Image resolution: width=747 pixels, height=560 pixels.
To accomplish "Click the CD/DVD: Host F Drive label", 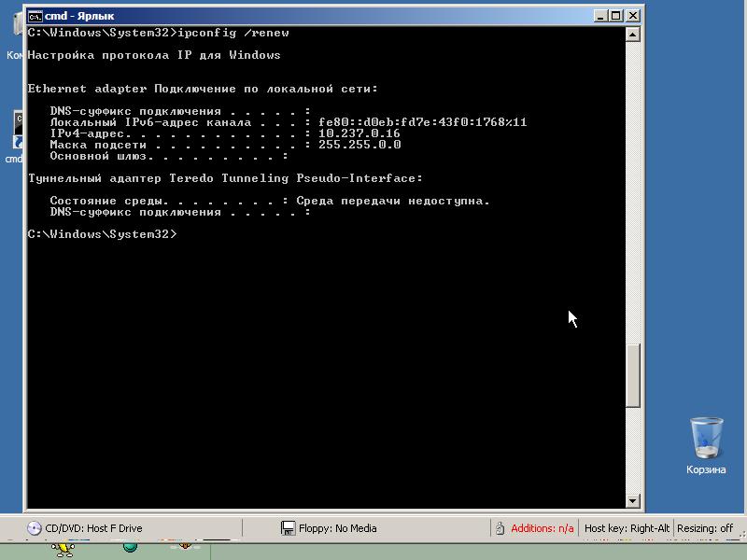I will 93,528.
